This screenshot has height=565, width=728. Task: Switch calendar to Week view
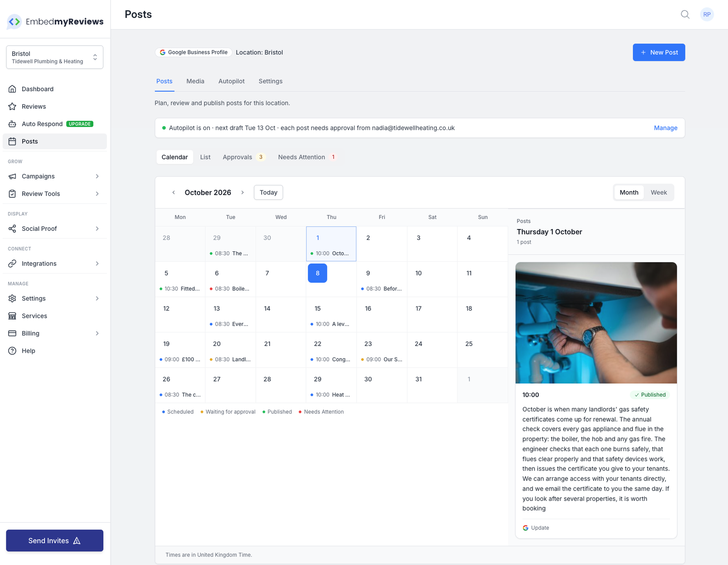coord(658,193)
